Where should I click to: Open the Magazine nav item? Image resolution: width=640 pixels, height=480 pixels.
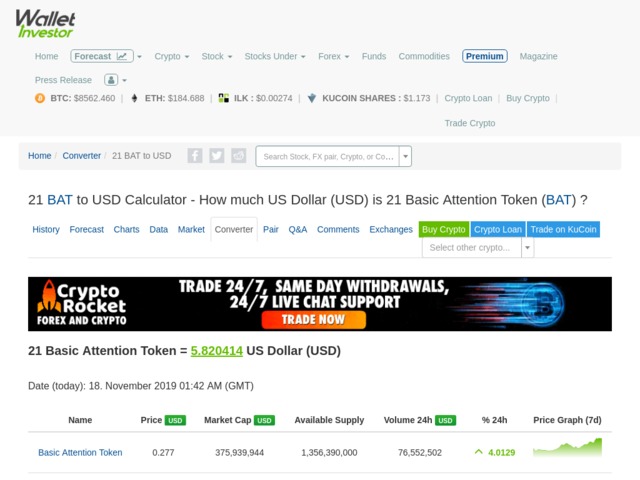pyautogui.click(x=538, y=56)
